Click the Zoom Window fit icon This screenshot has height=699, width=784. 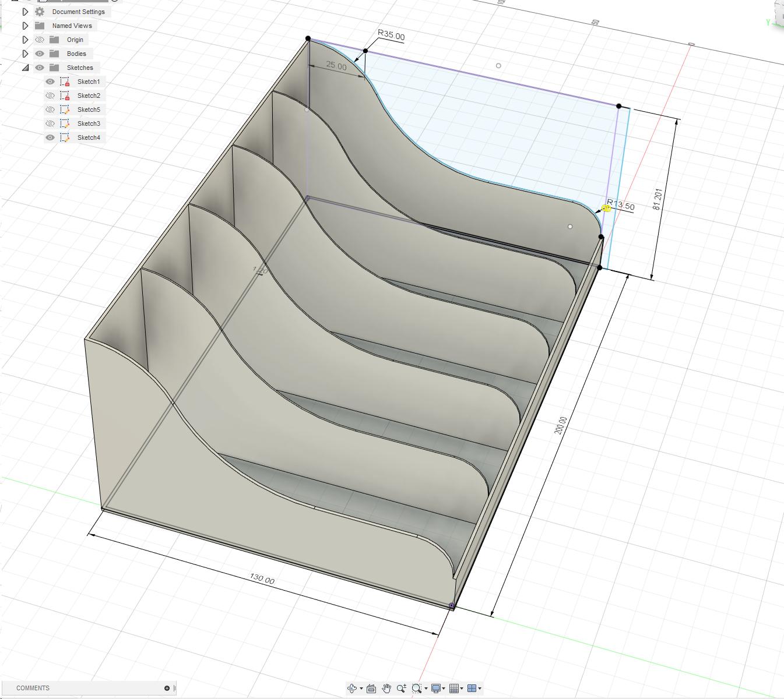tap(416, 688)
